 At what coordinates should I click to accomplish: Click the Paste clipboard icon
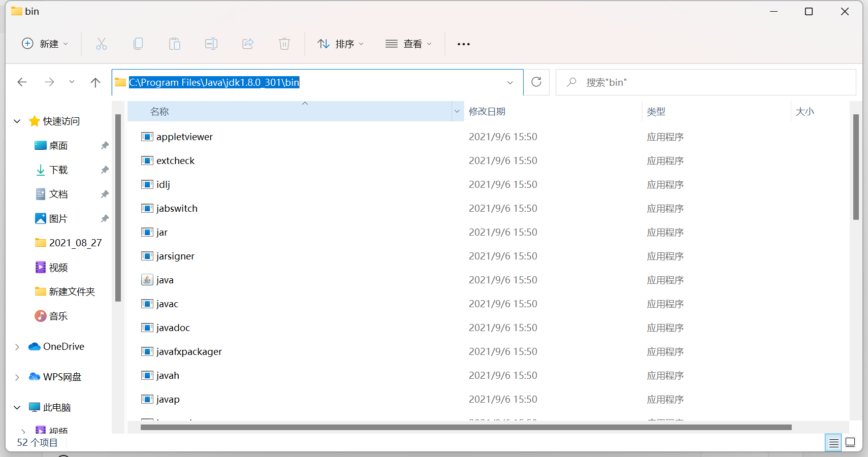[x=175, y=44]
